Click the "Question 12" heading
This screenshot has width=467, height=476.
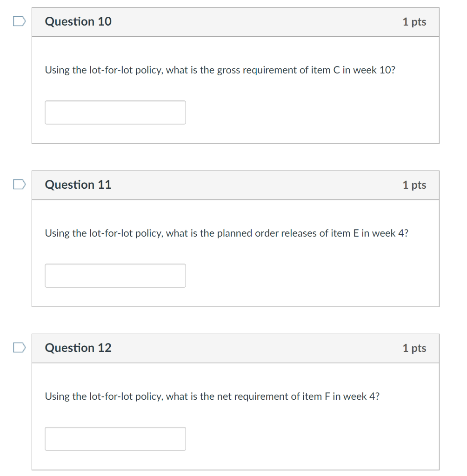[78, 348]
